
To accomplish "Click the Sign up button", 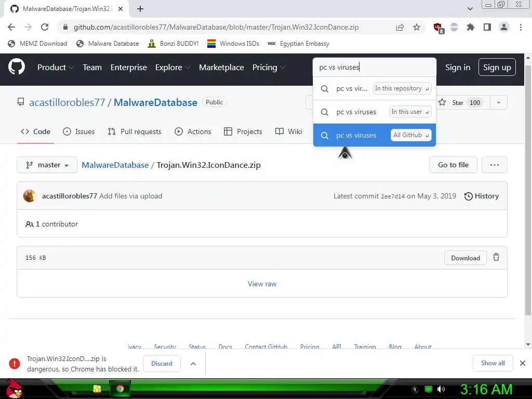I will point(497,67).
